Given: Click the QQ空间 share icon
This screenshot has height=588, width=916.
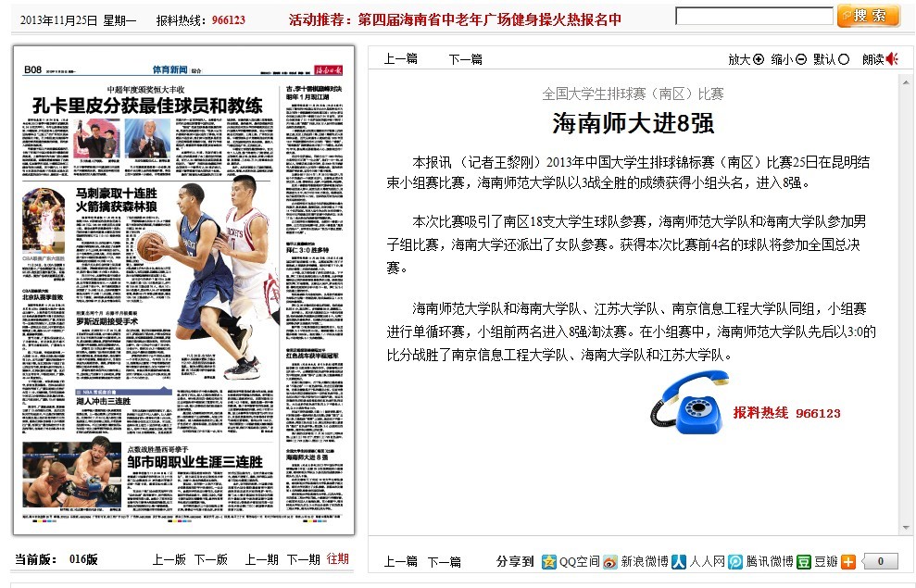Looking at the screenshot, I should tap(549, 561).
